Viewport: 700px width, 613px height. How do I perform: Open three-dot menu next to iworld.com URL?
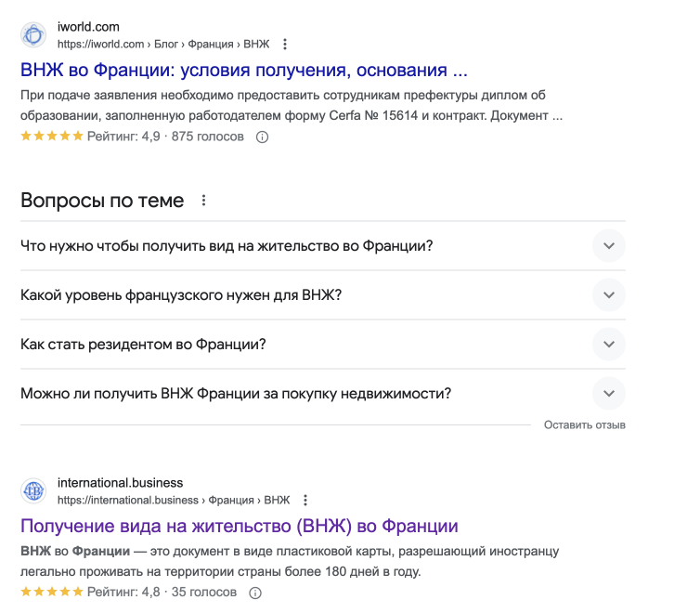(x=285, y=45)
